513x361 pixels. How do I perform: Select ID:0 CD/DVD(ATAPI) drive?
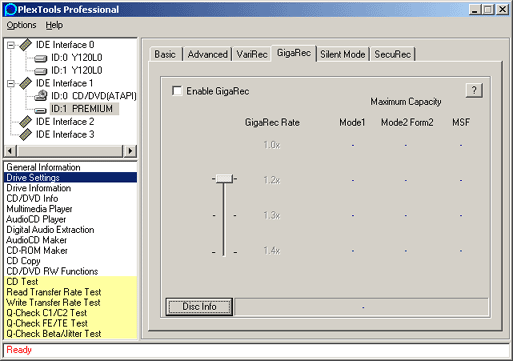[94, 96]
